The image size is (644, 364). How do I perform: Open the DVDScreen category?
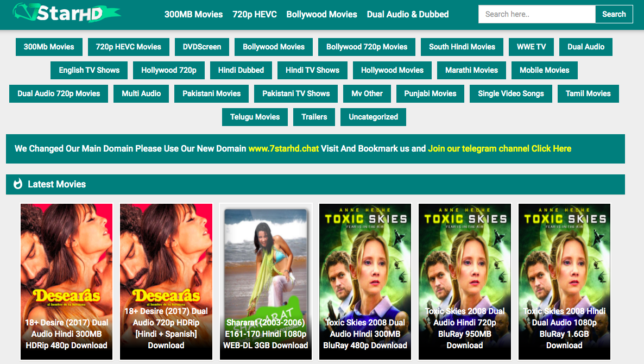click(202, 47)
